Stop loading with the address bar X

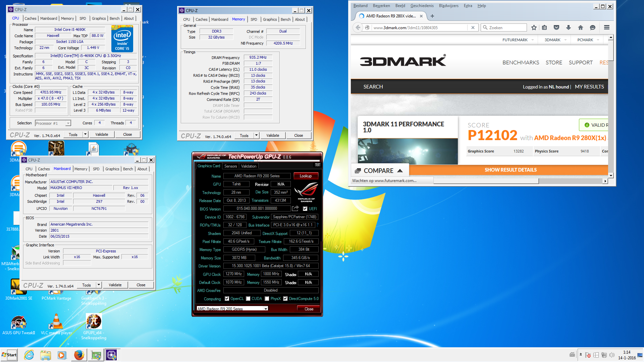click(473, 27)
